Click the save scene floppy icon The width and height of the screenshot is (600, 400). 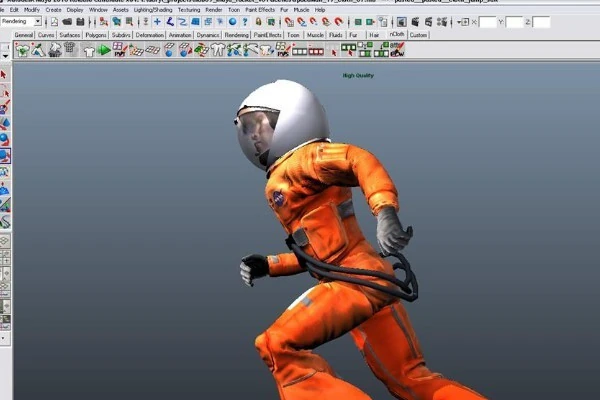(80, 22)
